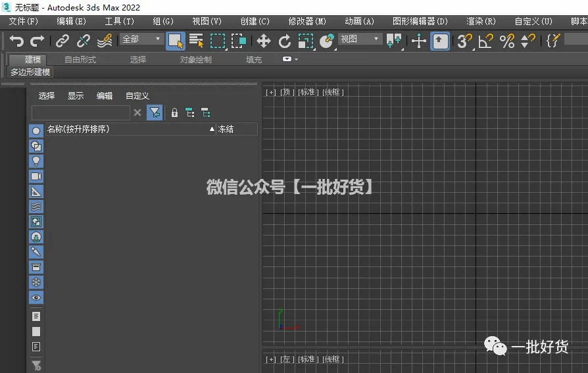This screenshot has height=373, width=588.
Task: Clear the Scene Explorer search with X
Action: [137, 112]
